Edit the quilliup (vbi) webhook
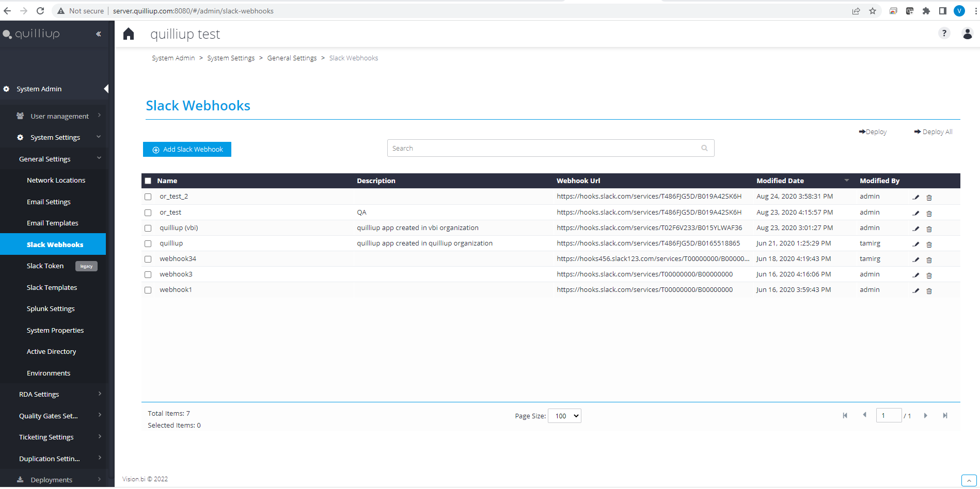 click(916, 229)
